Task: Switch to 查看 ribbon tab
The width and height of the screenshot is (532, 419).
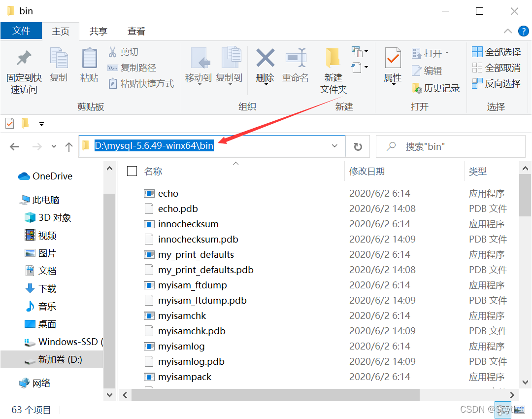Action: (136, 31)
